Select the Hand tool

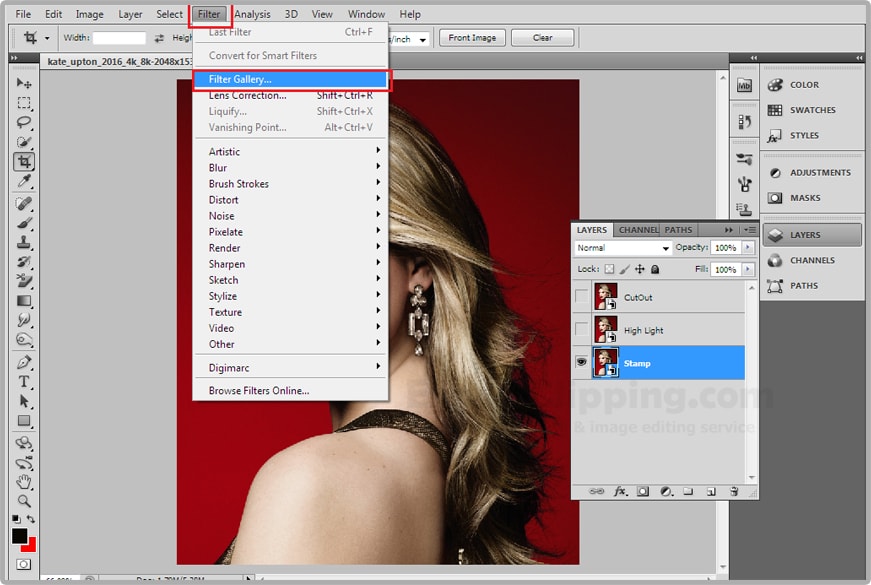tap(24, 481)
